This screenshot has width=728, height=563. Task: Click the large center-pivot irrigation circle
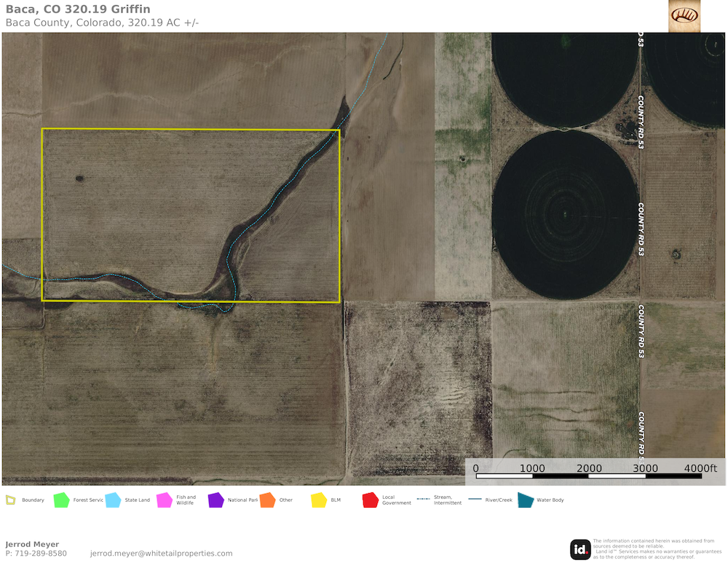click(x=564, y=214)
